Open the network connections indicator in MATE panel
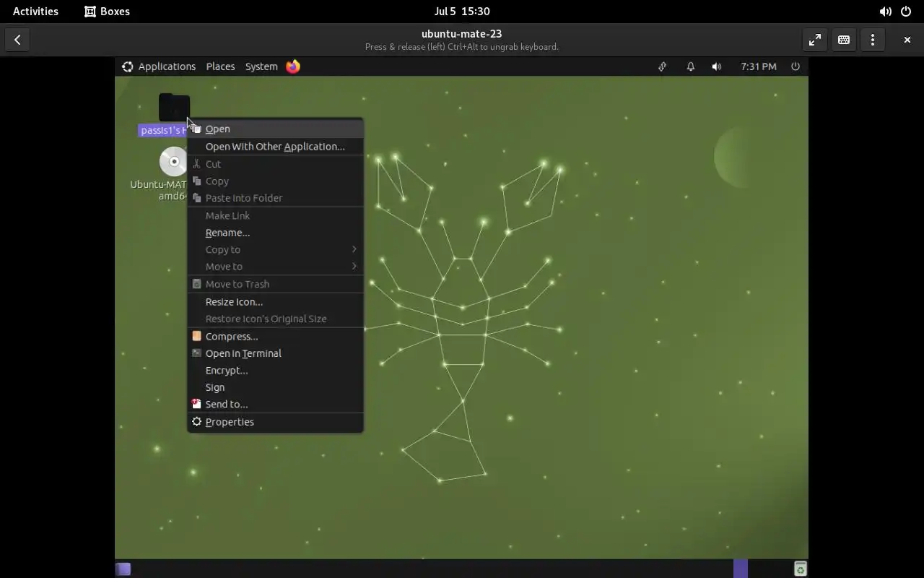 (662, 66)
